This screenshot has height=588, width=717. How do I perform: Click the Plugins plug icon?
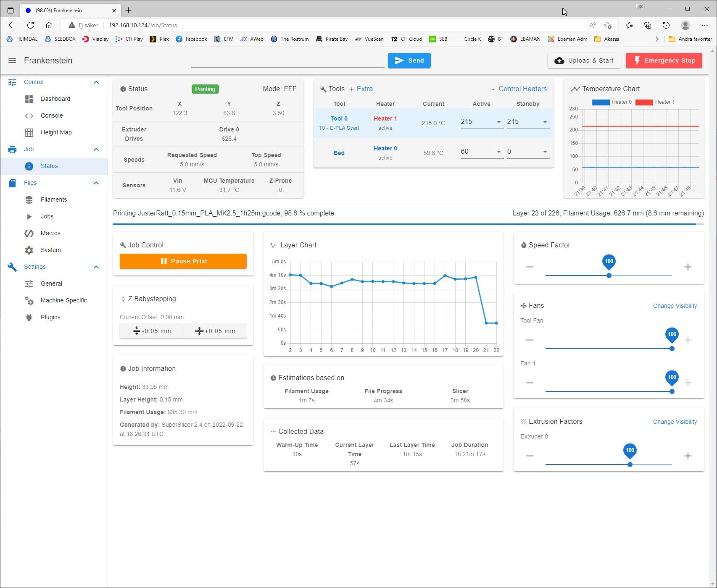[29, 317]
